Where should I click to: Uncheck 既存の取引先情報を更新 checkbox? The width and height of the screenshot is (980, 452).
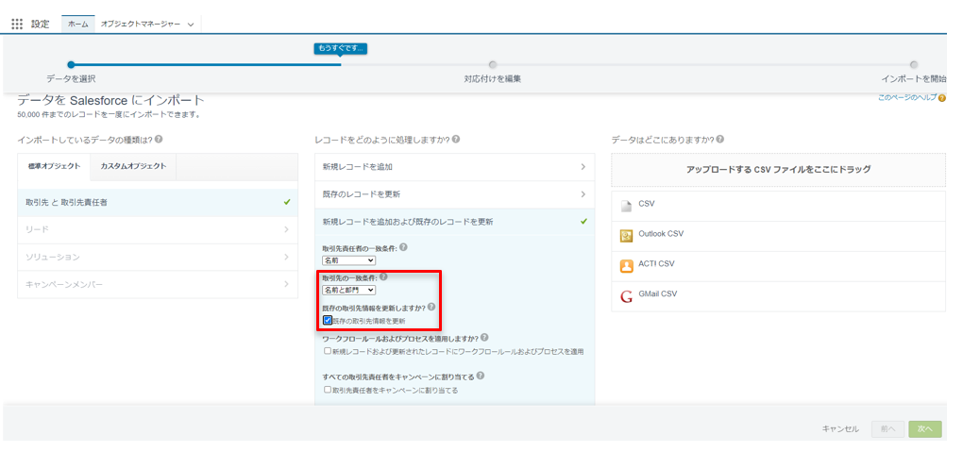click(x=328, y=320)
